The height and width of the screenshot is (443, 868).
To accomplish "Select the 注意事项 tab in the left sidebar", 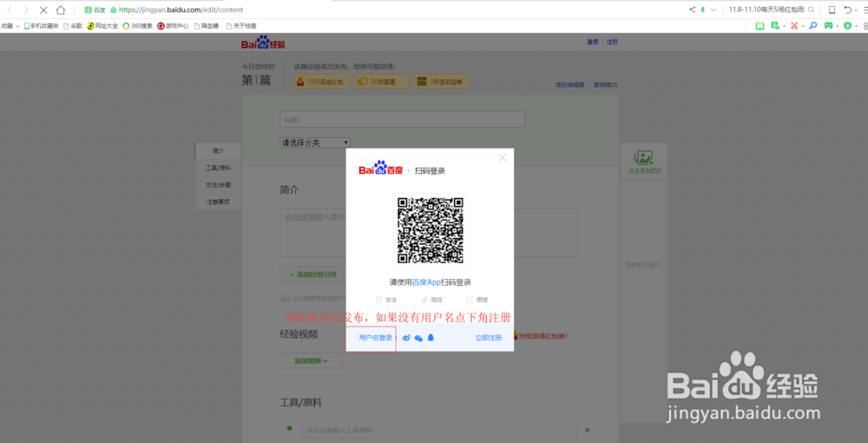I will point(218,202).
